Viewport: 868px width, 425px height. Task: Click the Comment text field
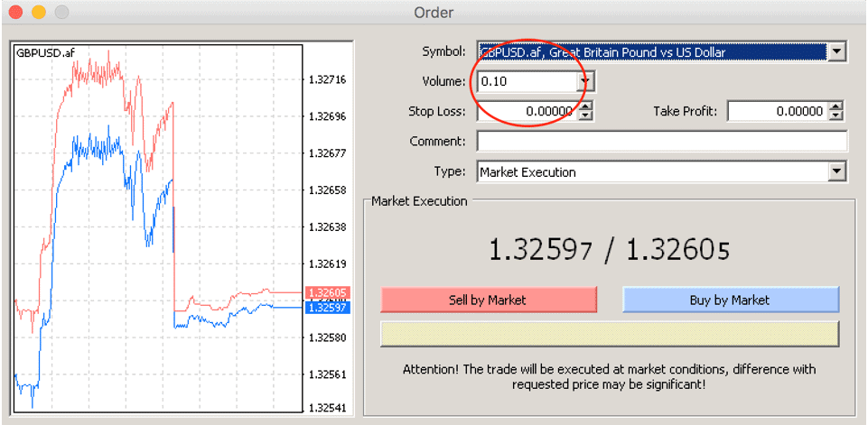(x=661, y=141)
